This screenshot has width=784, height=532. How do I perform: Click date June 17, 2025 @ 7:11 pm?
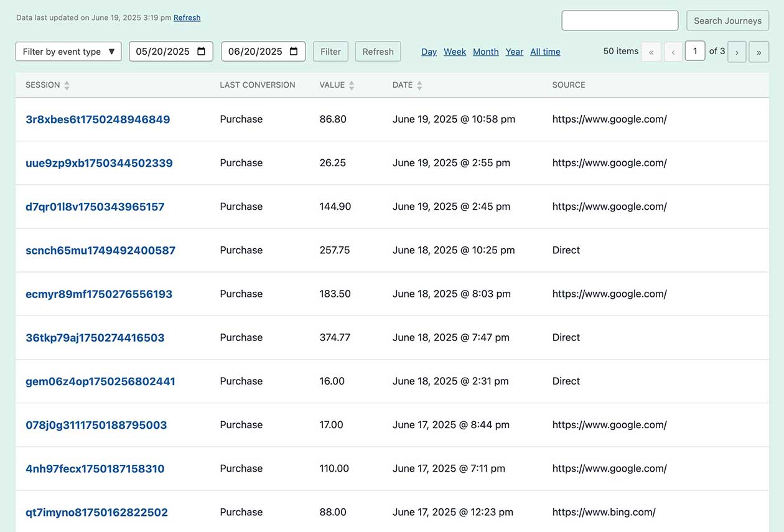click(449, 468)
